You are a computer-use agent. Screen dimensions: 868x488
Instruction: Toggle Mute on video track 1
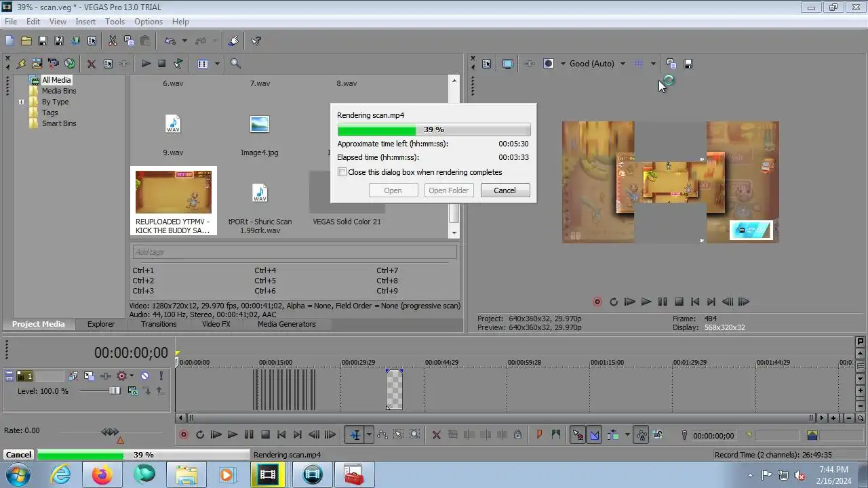(144, 376)
